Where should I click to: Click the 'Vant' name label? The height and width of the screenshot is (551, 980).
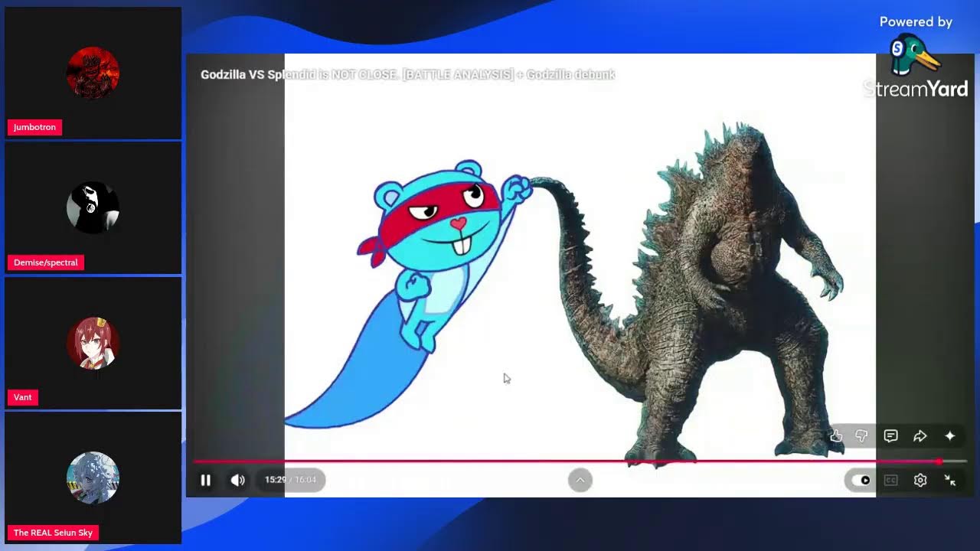(23, 397)
